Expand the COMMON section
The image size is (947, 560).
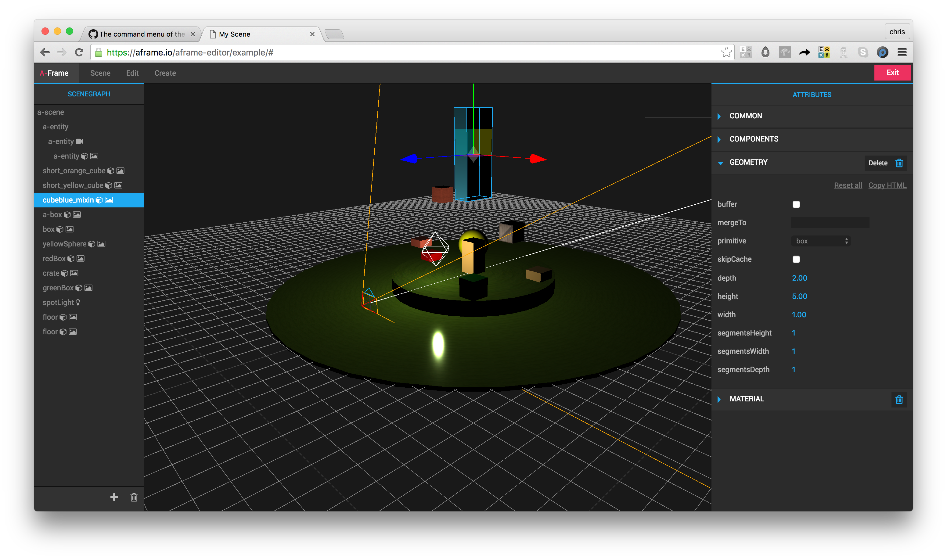745,116
